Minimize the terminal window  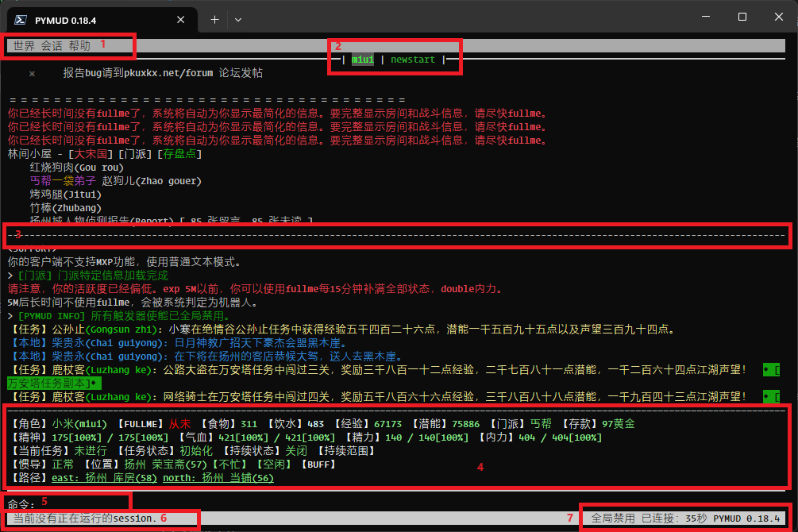[706, 17]
